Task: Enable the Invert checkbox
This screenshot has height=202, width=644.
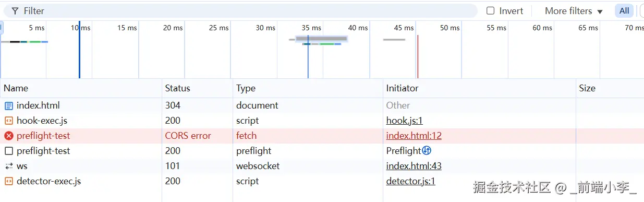Action: click(490, 11)
